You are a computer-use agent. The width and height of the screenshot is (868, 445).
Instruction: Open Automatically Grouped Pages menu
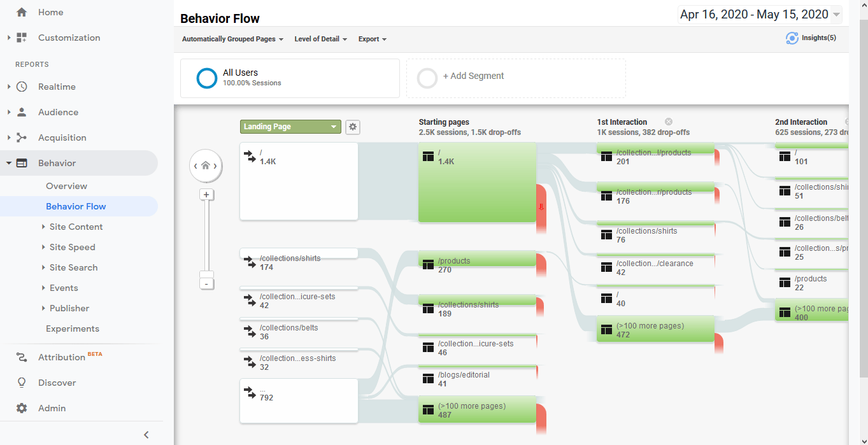click(x=232, y=39)
